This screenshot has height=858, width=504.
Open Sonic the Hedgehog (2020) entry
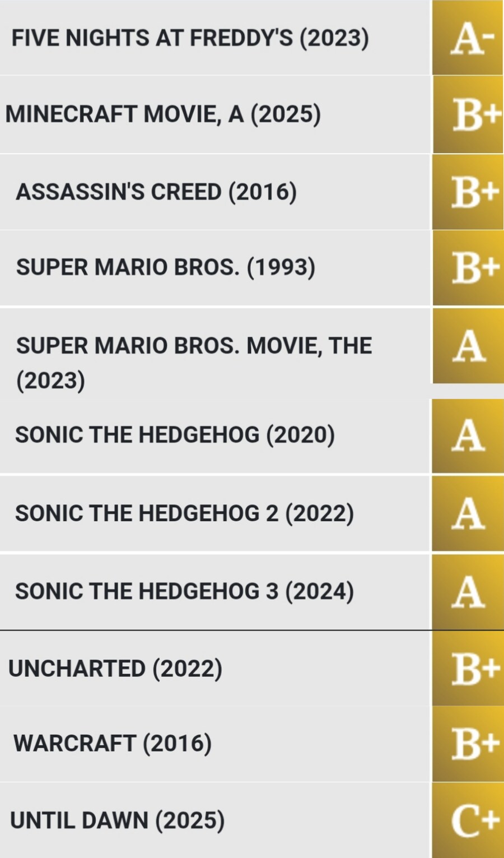point(175,435)
